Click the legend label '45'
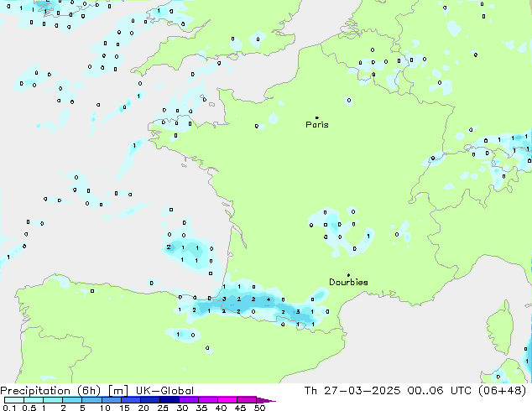The width and height of the screenshot is (532, 411). pyautogui.click(x=240, y=408)
